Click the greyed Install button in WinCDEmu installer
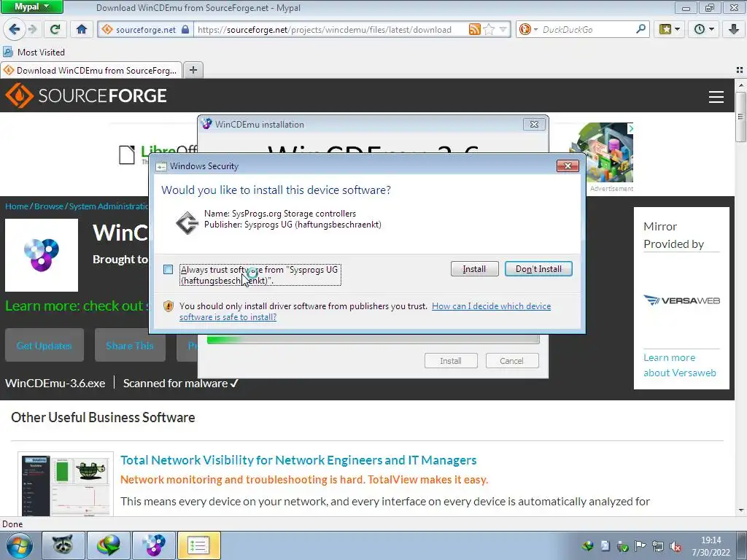Viewport: 747px width, 560px height. coord(451,361)
